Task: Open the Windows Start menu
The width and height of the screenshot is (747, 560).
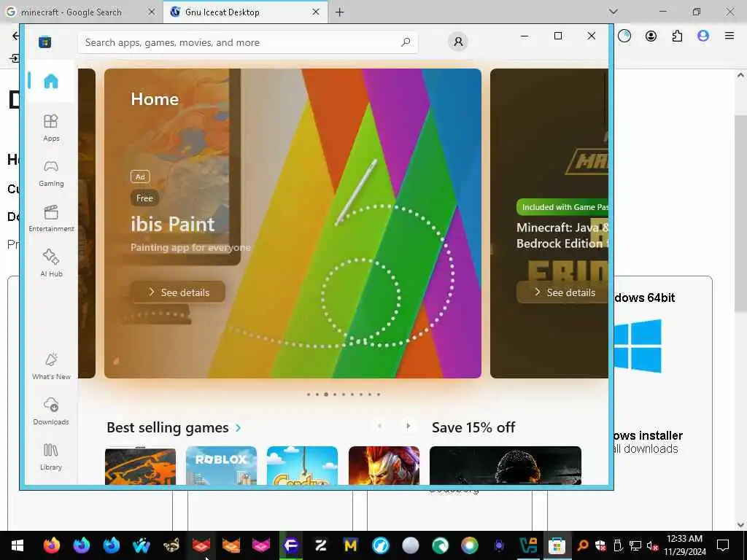Action: click(18, 545)
